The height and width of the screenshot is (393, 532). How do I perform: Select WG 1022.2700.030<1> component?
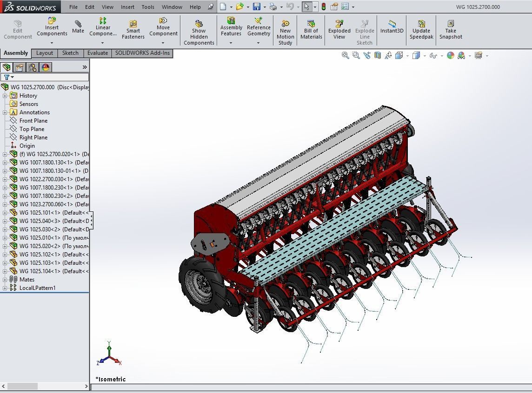click(54, 179)
